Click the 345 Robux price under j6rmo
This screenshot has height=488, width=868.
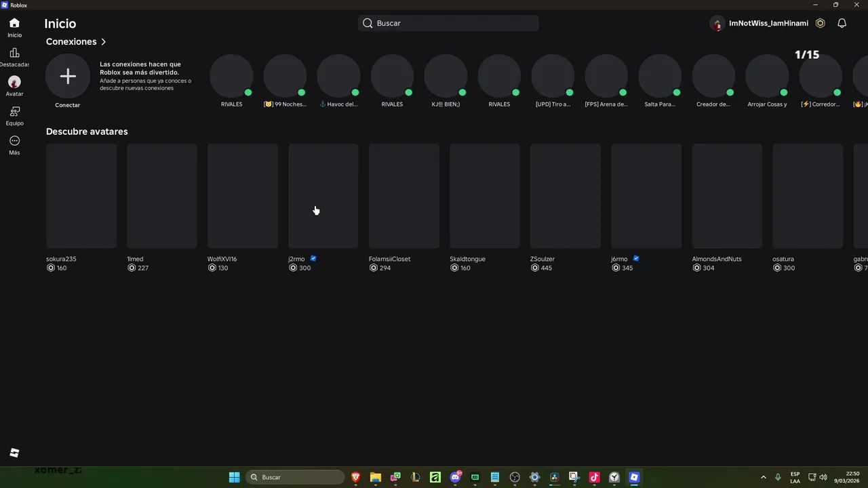click(622, 268)
